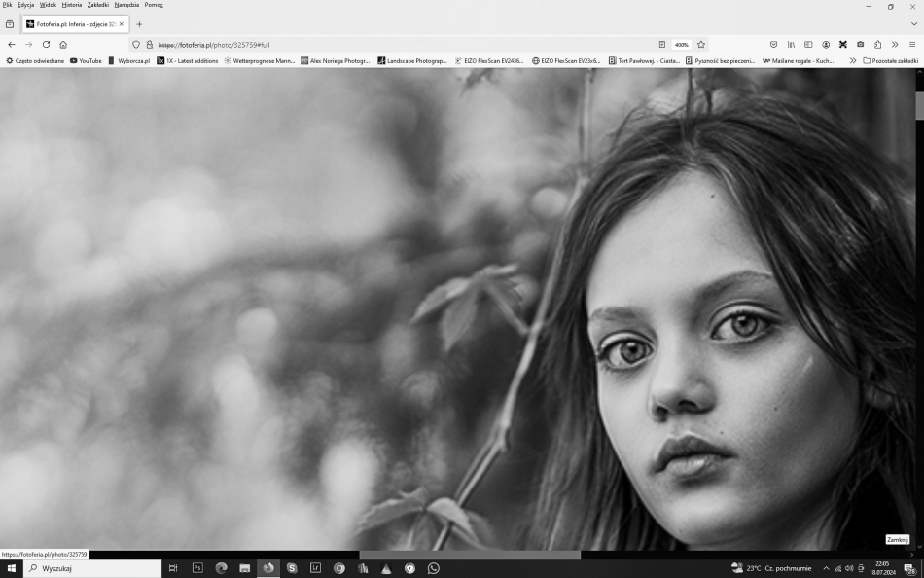Open Firefox View from the tab bar

(x=10, y=24)
